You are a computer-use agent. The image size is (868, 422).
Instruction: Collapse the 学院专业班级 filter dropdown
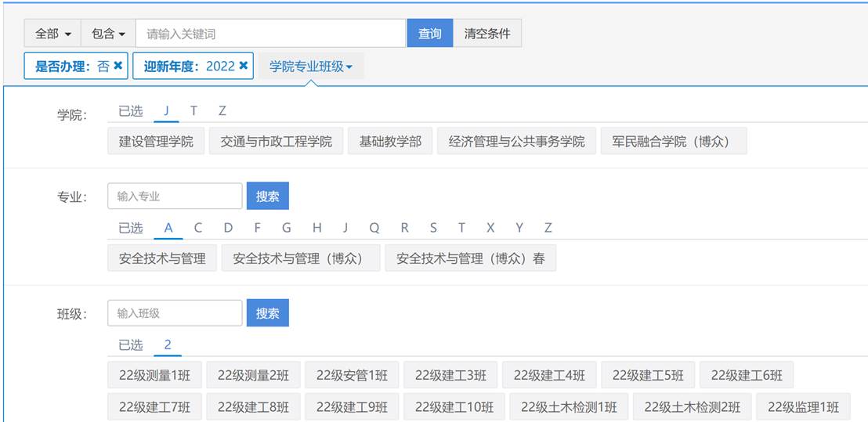[x=311, y=67]
